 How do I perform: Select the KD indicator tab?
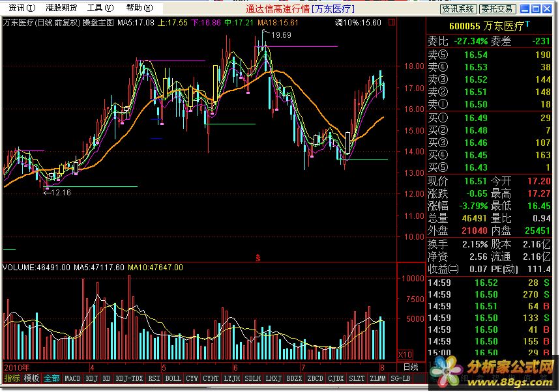click(x=106, y=378)
